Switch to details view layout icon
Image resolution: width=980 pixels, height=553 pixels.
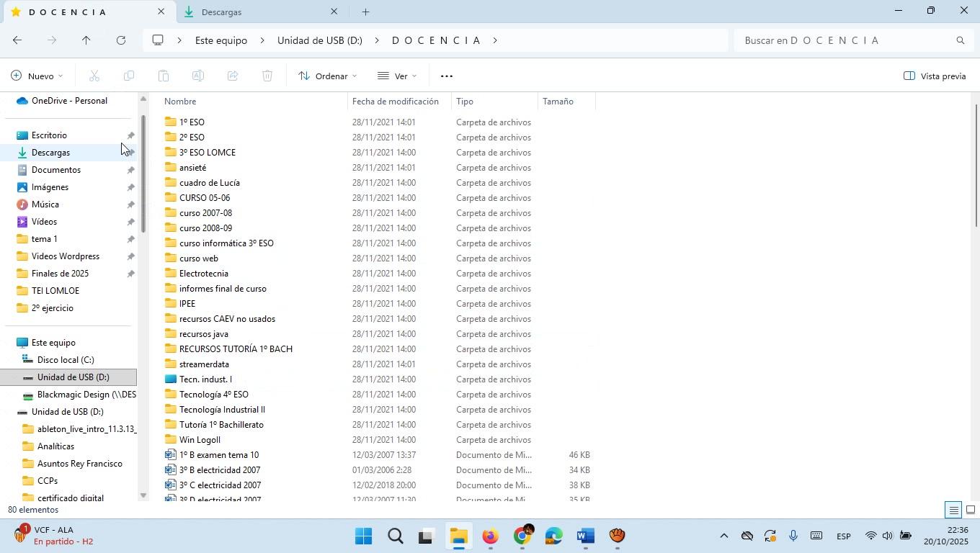953,511
